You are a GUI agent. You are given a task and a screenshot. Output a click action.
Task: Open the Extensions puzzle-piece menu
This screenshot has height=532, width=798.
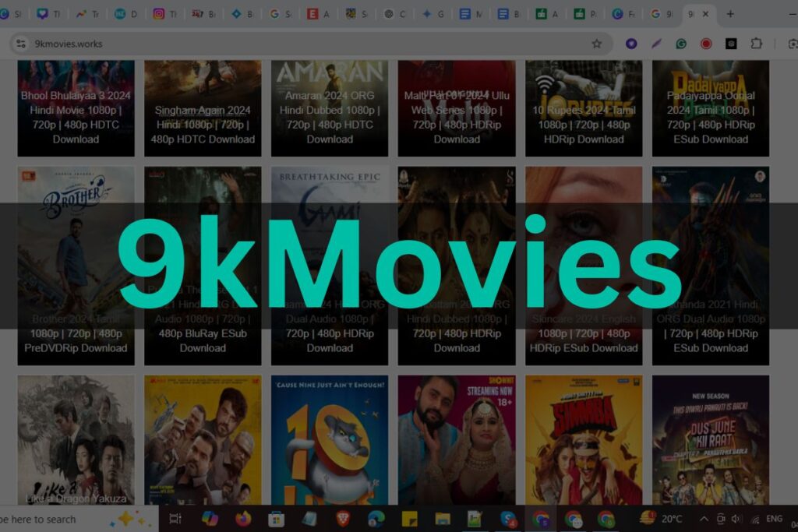(756, 44)
